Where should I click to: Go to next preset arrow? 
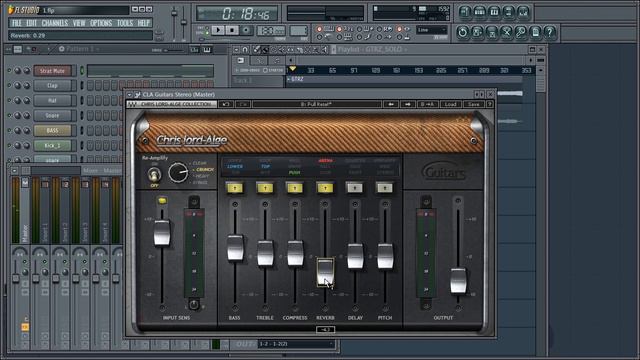click(408, 104)
